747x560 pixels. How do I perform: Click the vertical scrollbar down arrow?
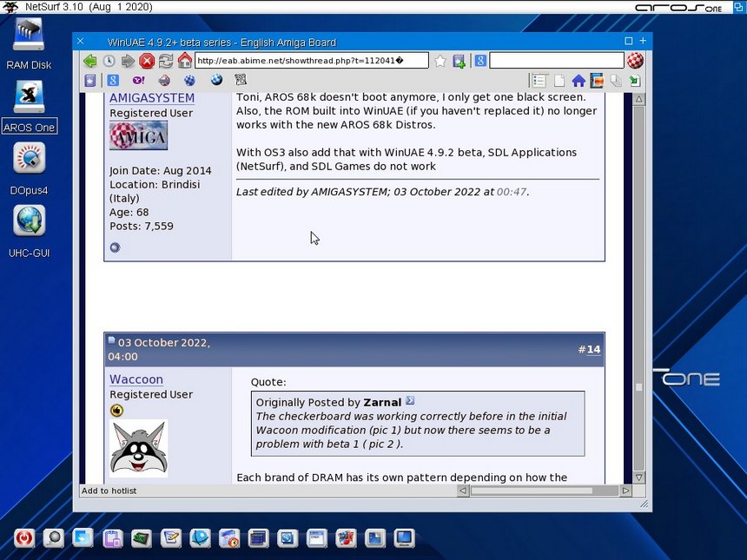tap(639, 478)
